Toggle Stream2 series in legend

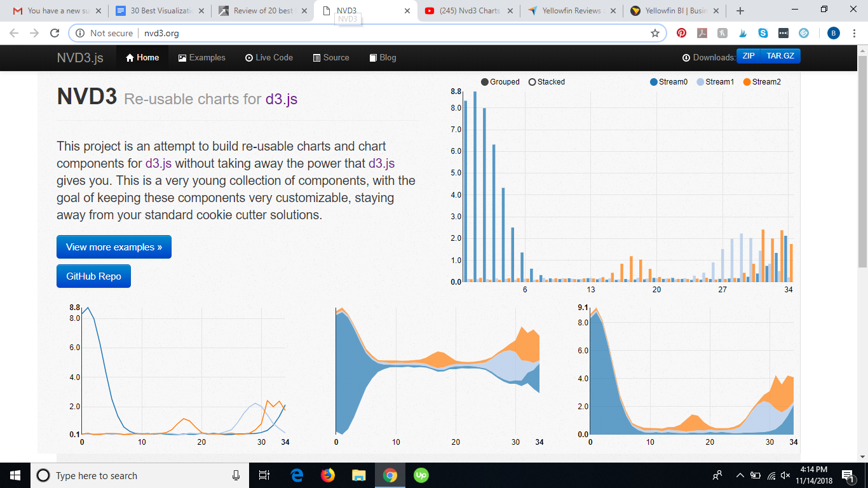click(x=762, y=82)
